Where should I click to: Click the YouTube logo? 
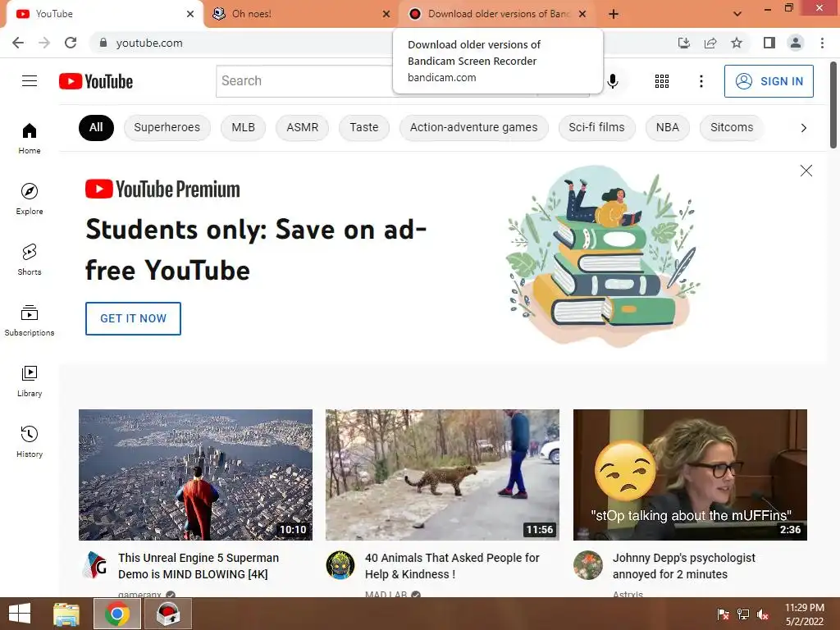[96, 81]
